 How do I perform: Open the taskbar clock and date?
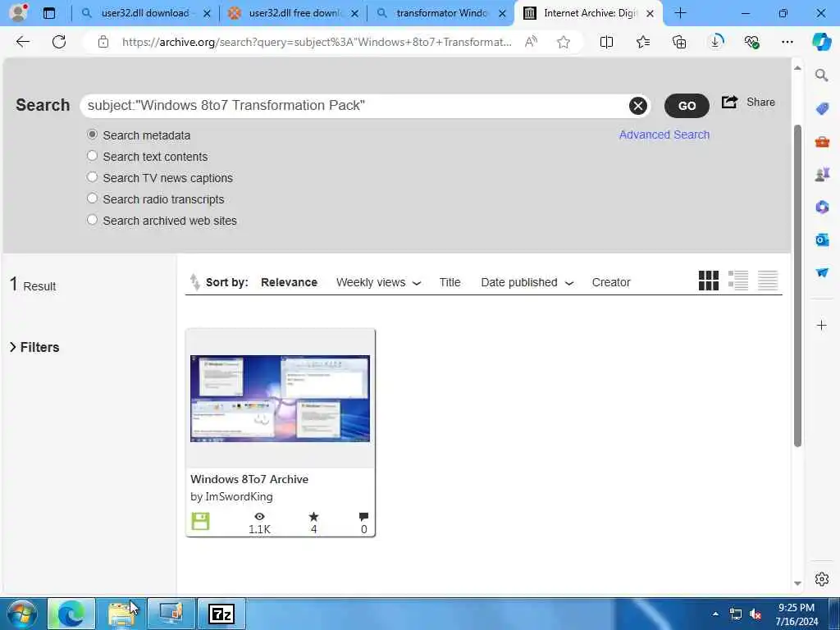pyautogui.click(x=797, y=614)
